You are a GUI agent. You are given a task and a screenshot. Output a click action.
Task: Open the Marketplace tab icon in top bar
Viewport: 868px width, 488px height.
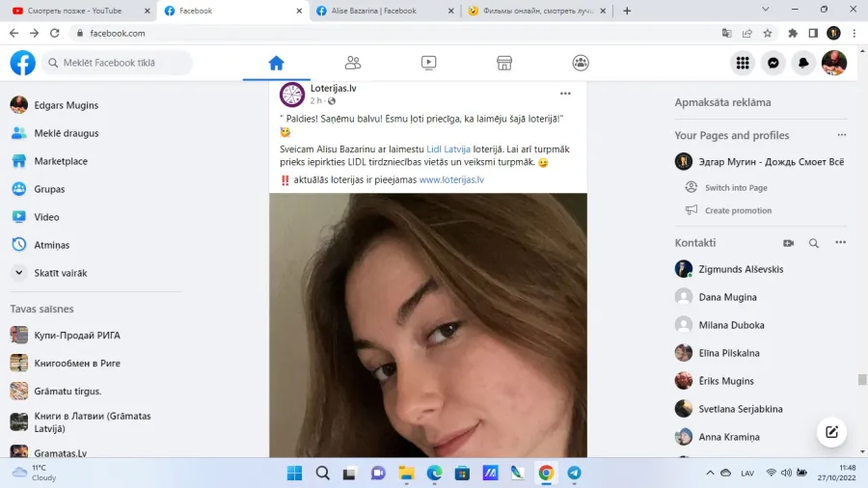tap(504, 63)
